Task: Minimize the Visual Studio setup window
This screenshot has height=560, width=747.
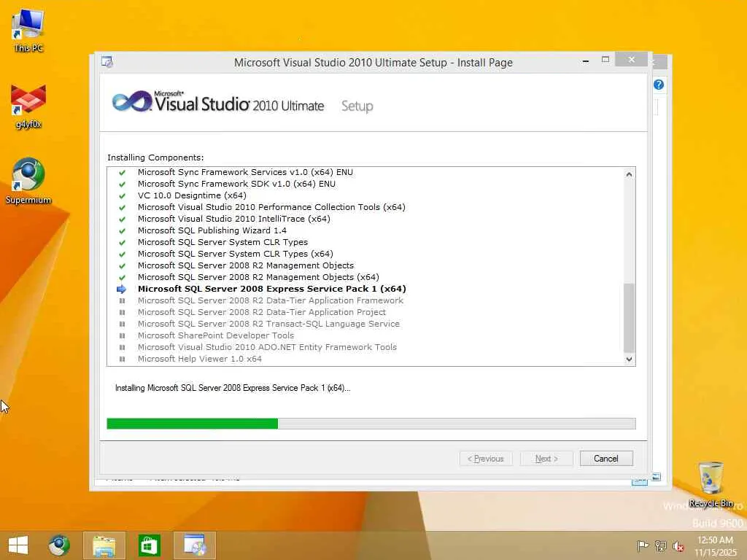Action: click(x=586, y=61)
